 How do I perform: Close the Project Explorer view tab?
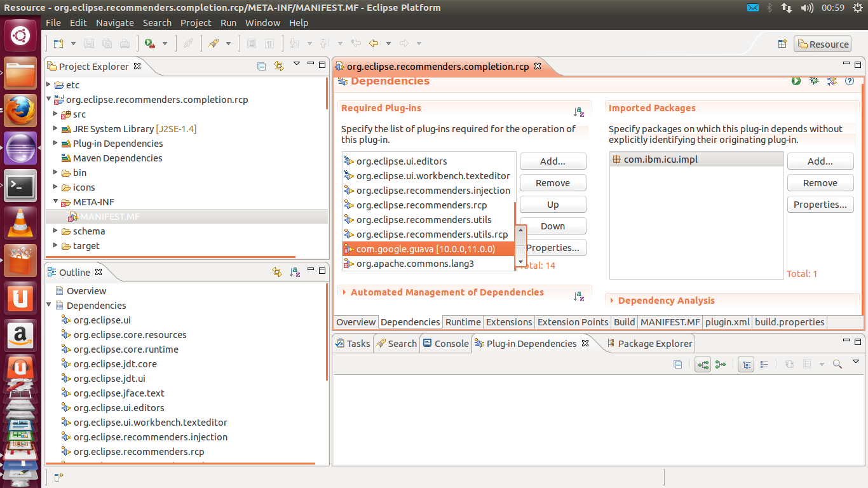137,66
